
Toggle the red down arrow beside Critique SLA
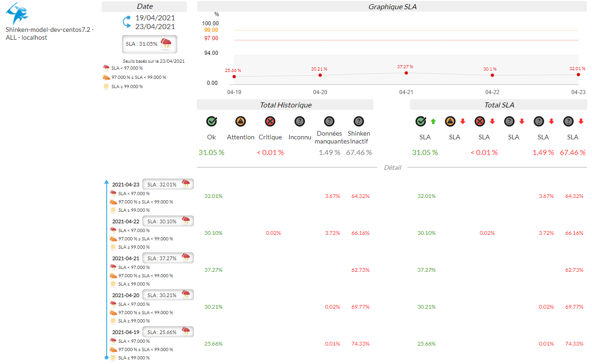click(x=492, y=122)
